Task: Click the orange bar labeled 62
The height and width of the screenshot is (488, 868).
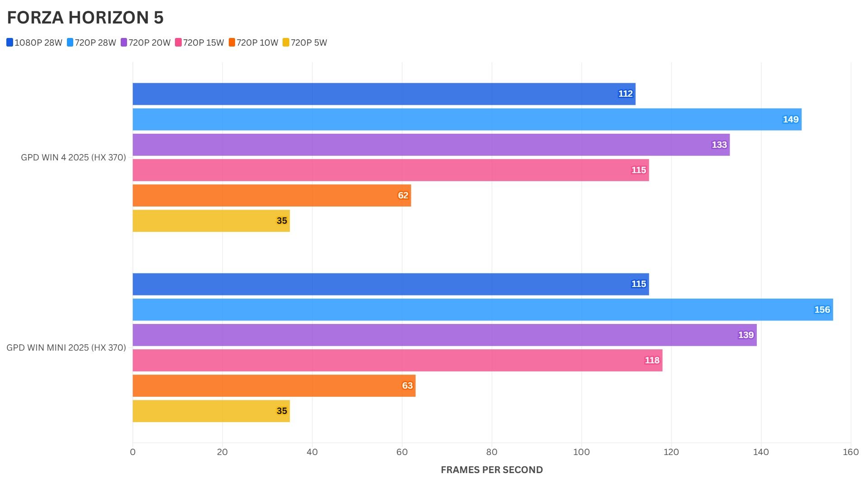Action: point(272,195)
